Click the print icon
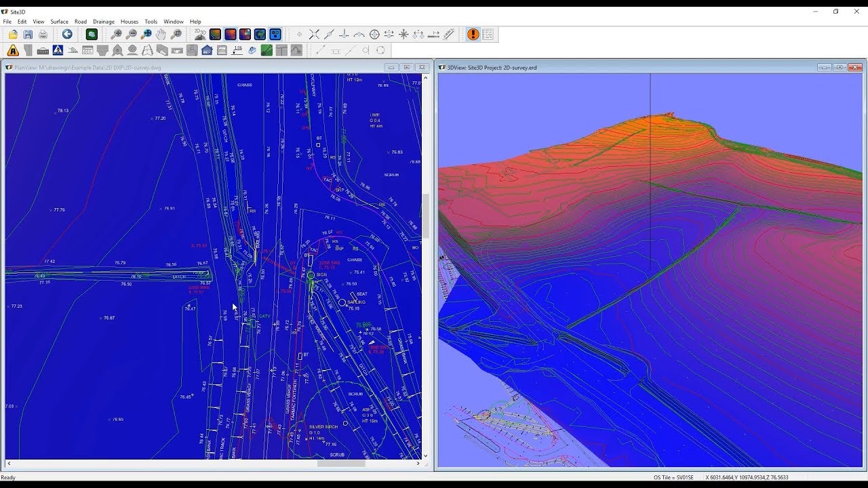868x488 pixels. (43, 35)
